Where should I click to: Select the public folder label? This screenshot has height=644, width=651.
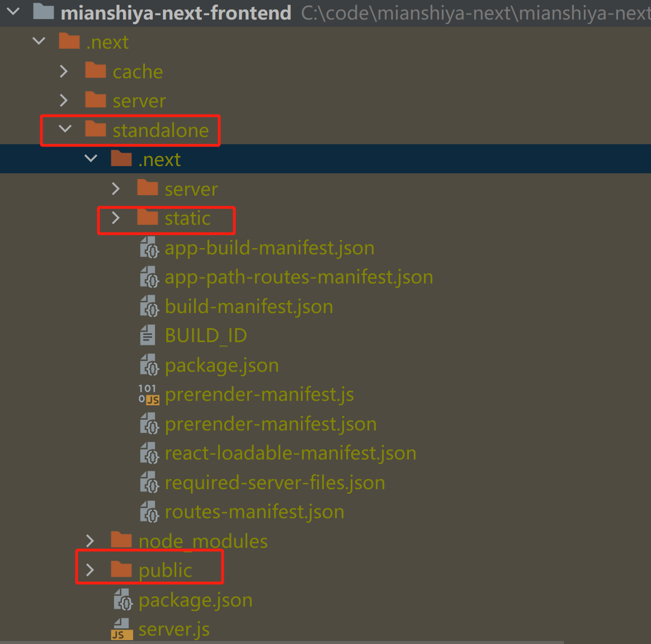(x=165, y=571)
